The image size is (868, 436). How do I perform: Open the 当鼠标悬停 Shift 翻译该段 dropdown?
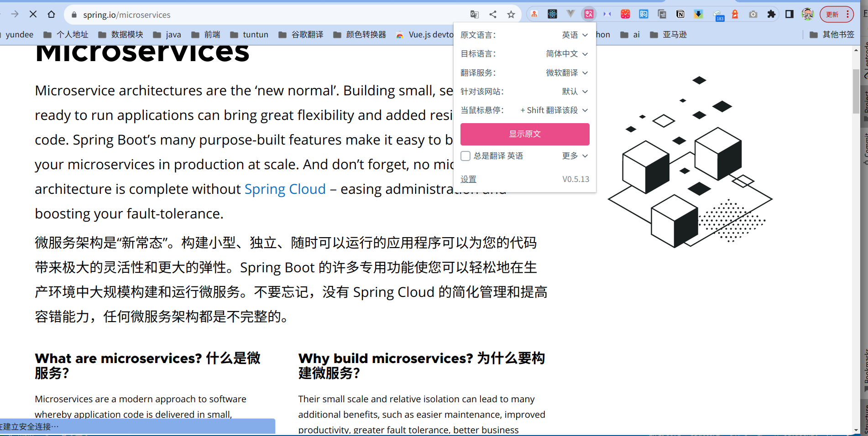pyautogui.click(x=554, y=110)
